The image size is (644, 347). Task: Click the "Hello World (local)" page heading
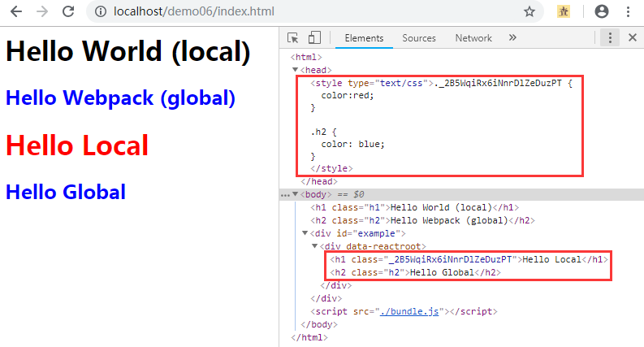[128, 52]
